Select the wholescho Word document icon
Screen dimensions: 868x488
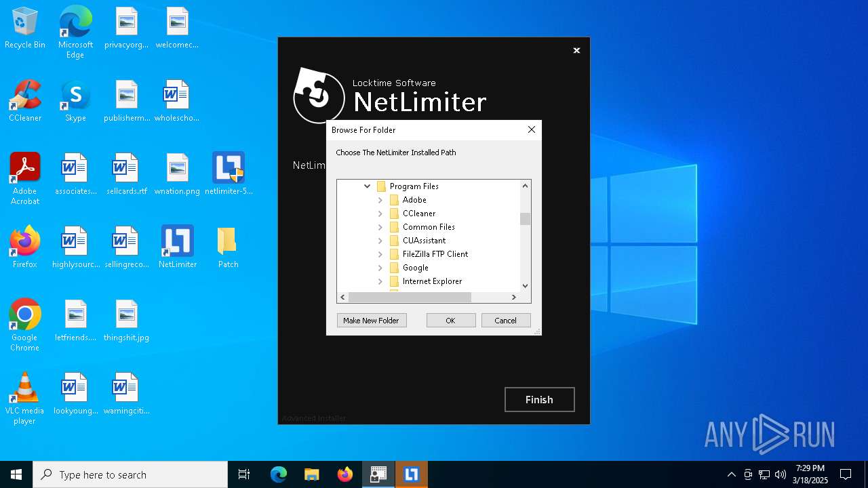click(177, 102)
